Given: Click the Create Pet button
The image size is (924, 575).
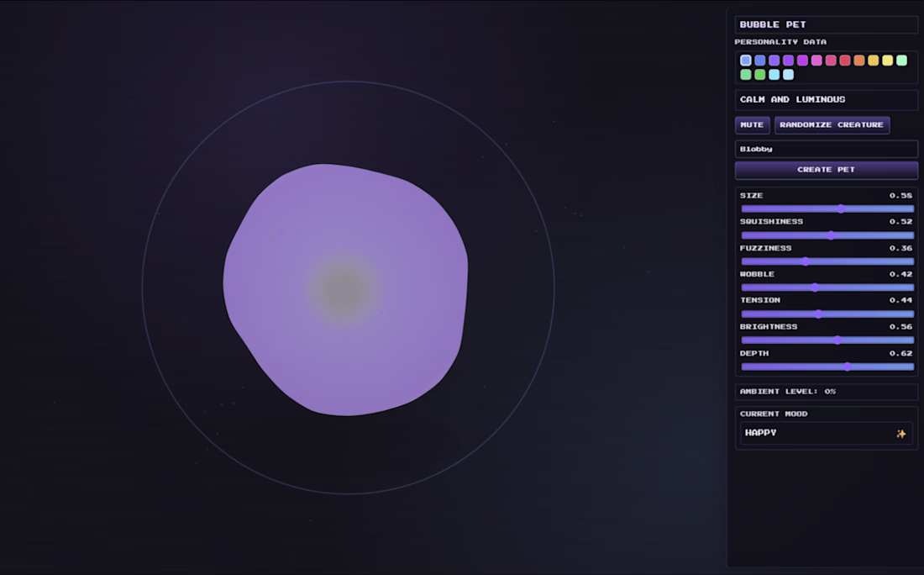Looking at the screenshot, I should (x=827, y=170).
